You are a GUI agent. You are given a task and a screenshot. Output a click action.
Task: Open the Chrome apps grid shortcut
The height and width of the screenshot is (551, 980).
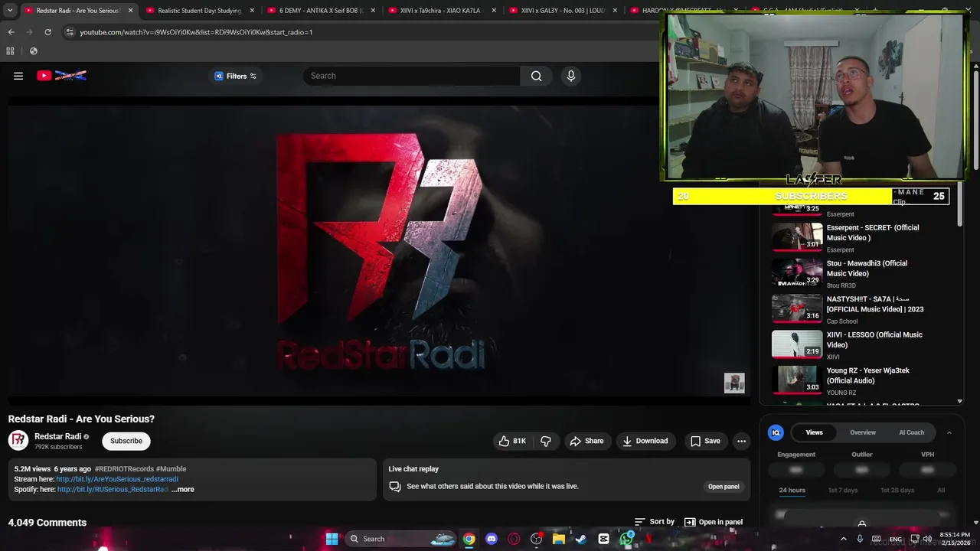pyautogui.click(x=10, y=51)
